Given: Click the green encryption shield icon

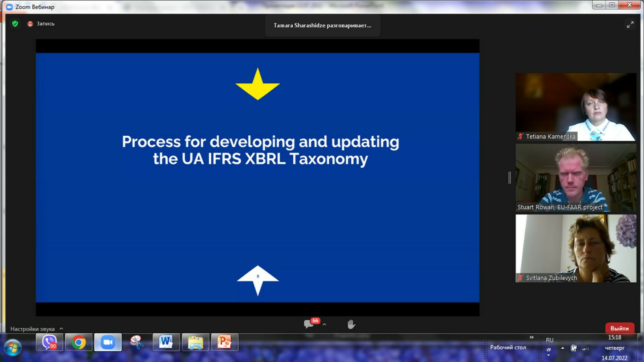Looking at the screenshot, I should [x=15, y=24].
